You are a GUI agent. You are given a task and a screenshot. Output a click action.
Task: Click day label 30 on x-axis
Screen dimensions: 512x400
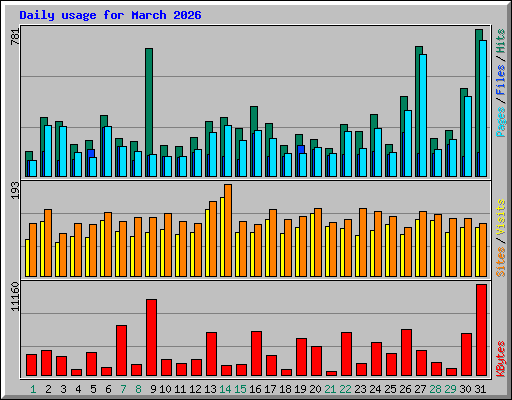pos(465,389)
